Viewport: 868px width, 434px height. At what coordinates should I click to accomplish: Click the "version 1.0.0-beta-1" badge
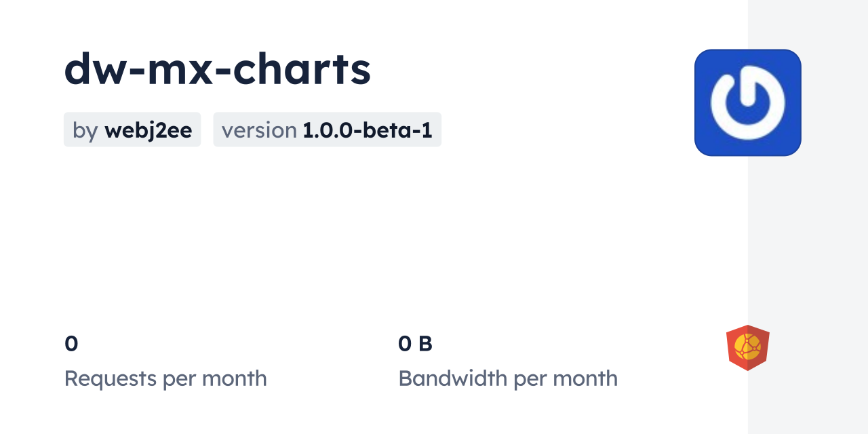coord(327,130)
